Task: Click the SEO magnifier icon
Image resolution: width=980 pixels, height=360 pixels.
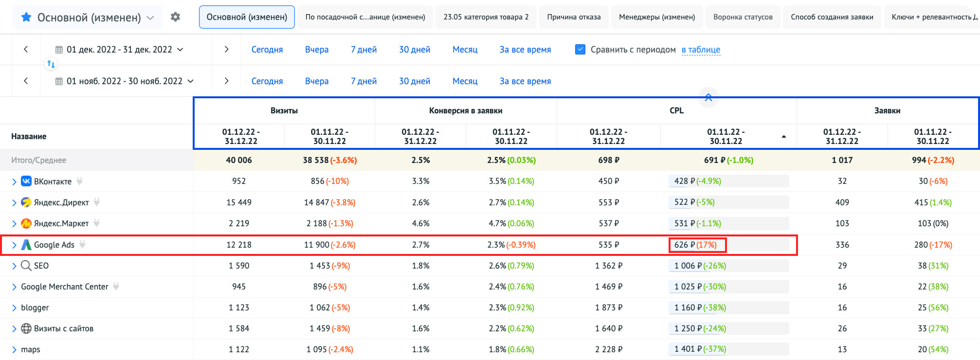Action: 26,266
